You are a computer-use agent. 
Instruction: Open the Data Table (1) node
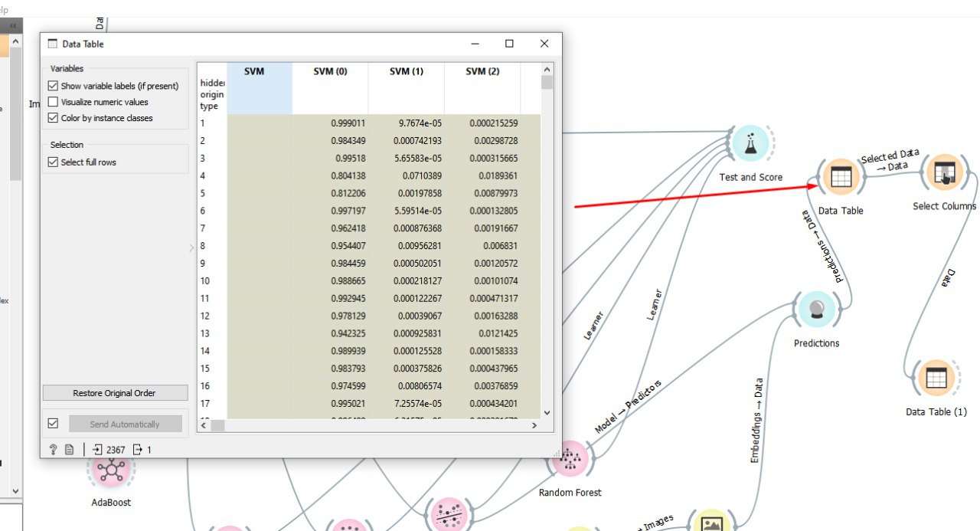pyautogui.click(x=936, y=379)
